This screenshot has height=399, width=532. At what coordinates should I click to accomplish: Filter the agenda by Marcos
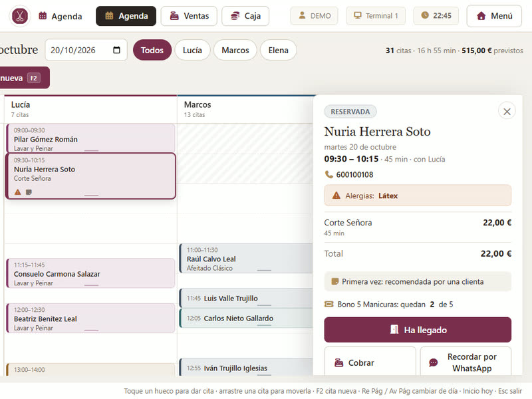click(235, 51)
